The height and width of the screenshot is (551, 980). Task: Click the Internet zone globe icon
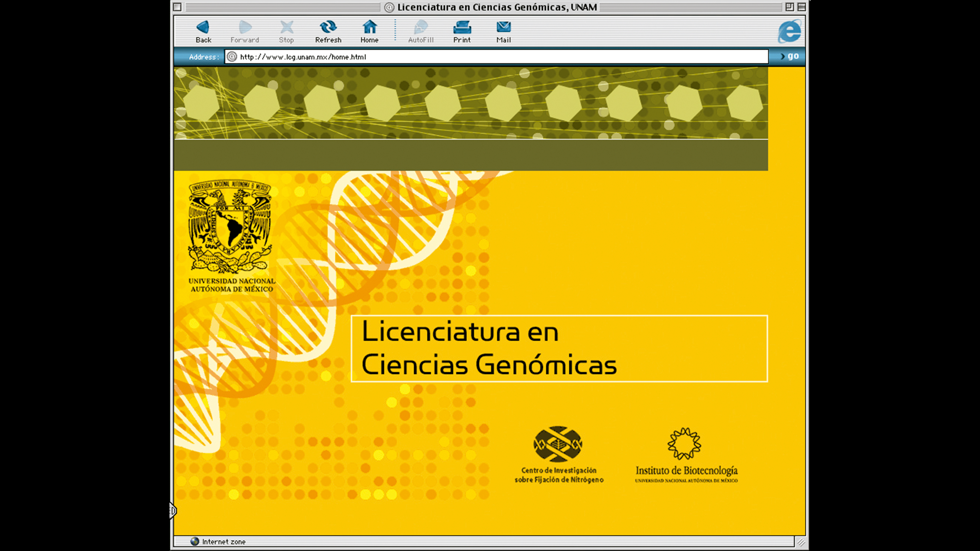point(195,541)
